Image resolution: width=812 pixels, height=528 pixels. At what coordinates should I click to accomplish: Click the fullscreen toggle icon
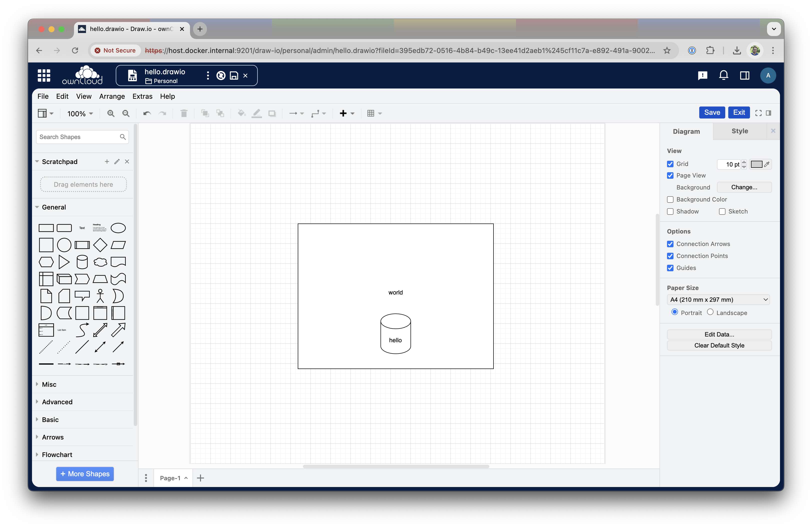click(758, 113)
